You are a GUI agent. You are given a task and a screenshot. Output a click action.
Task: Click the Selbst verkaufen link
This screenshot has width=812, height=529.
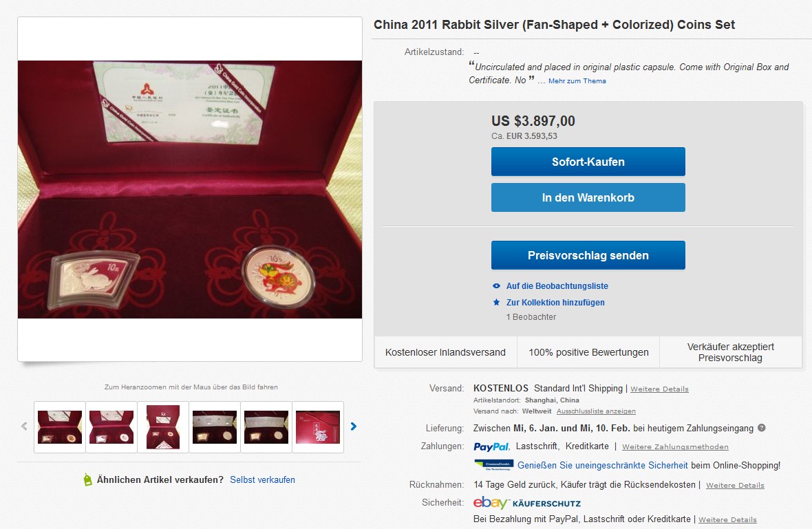click(263, 480)
